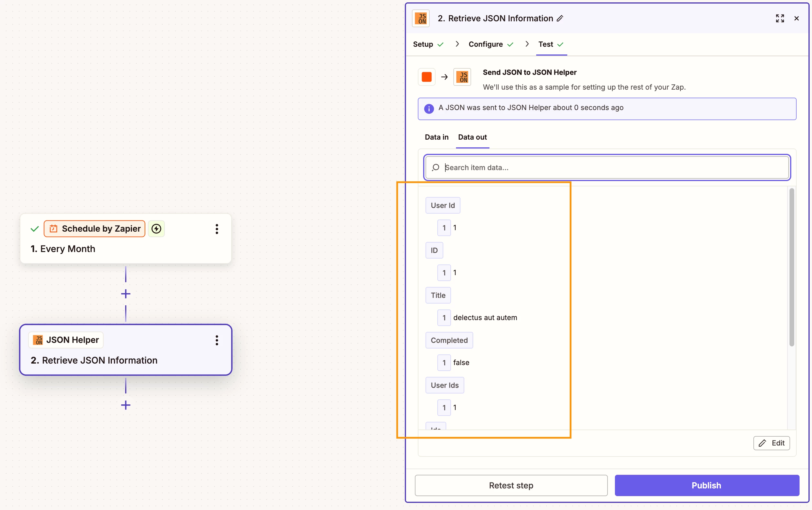
Task: Click the data output scrollbar
Action: coord(791,267)
